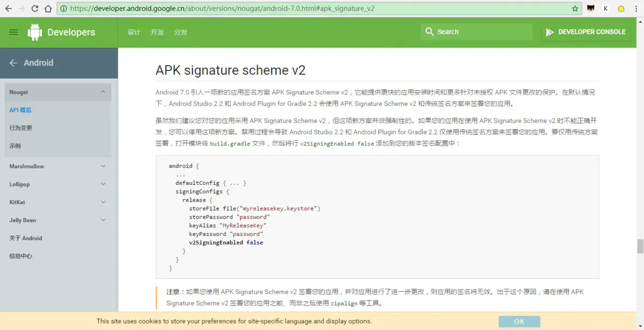Open the Developer Console button

click(x=585, y=32)
